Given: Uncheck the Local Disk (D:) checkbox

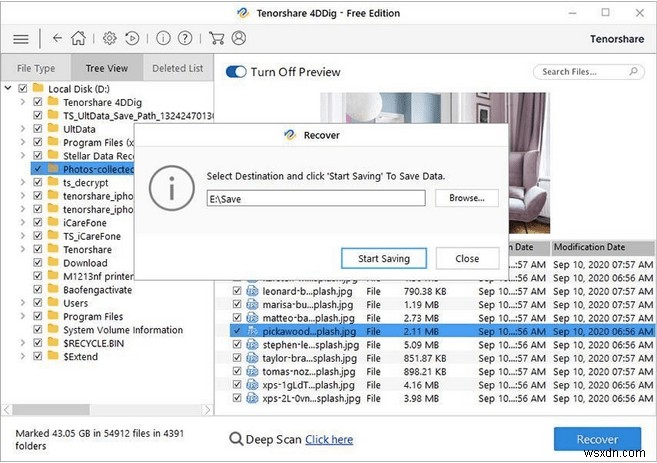Looking at the screenshot, I should [23, 88].
